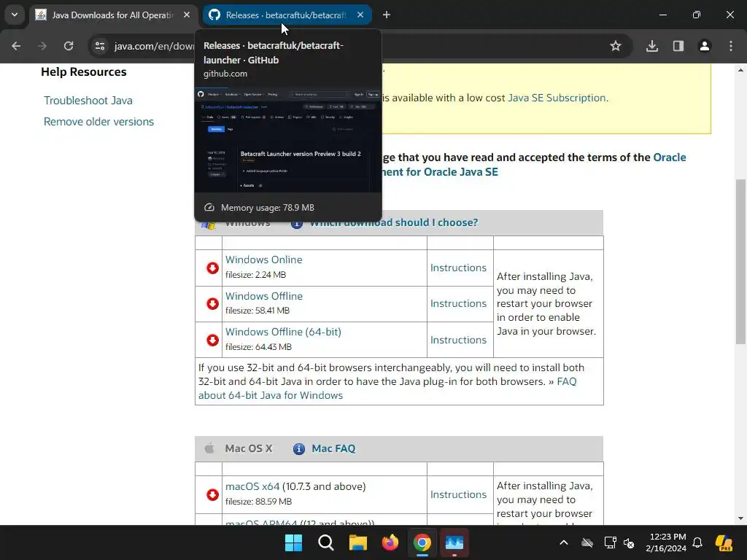
Task: Click Windows Offline download arrow icon
Action: click(212, 304)
